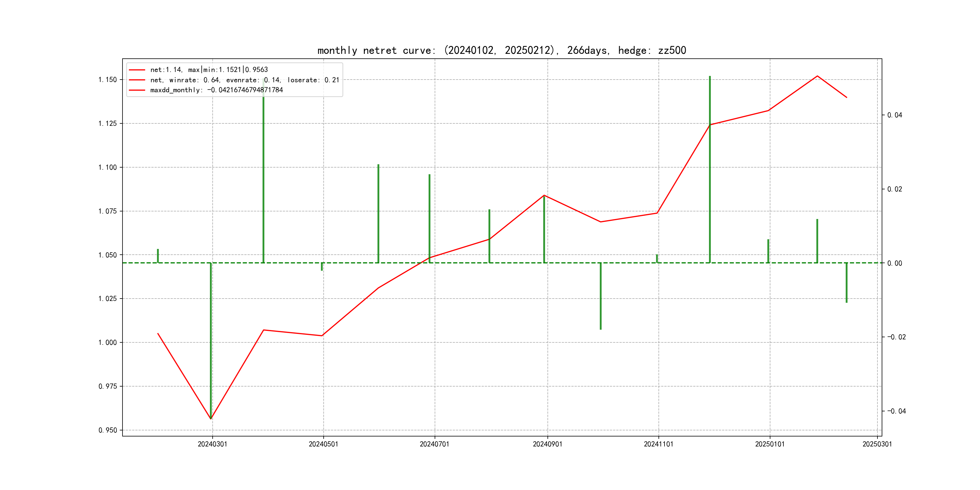Click the 0.950 left y-axis label
980x490 pixels.
click(108, 430)
